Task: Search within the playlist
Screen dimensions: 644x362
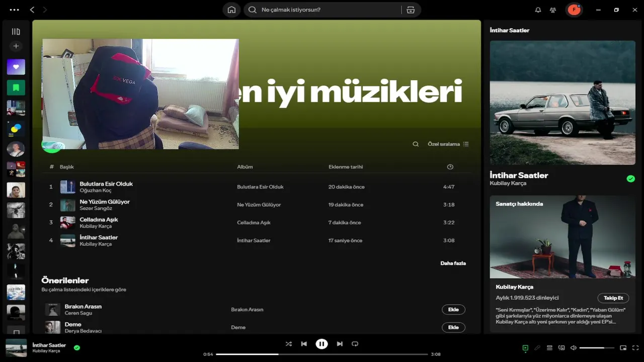Action: (416, 144)
